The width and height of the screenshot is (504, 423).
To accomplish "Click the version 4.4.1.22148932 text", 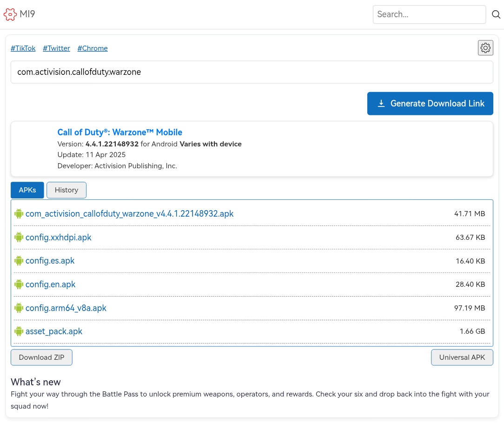I will click(112, 144).
